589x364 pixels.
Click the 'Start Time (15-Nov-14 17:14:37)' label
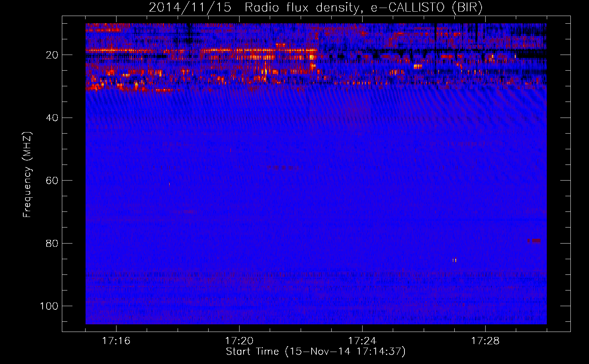pyautogui.click(x=316, y=352)
